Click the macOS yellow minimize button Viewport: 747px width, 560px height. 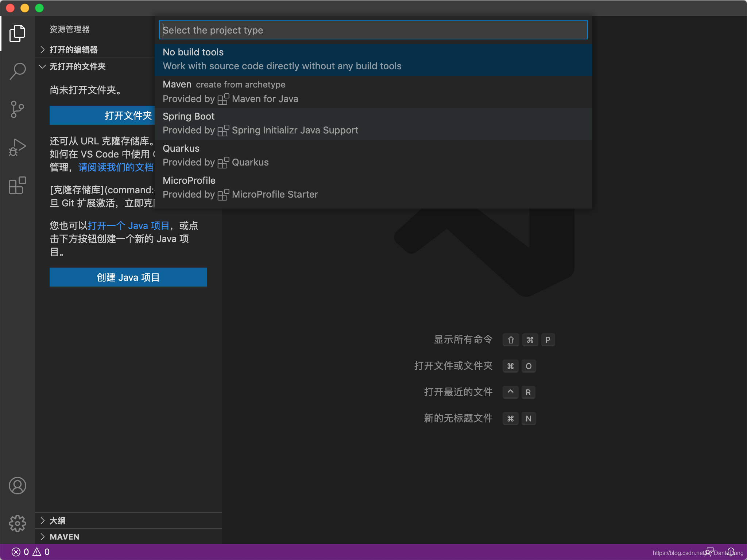25,8
